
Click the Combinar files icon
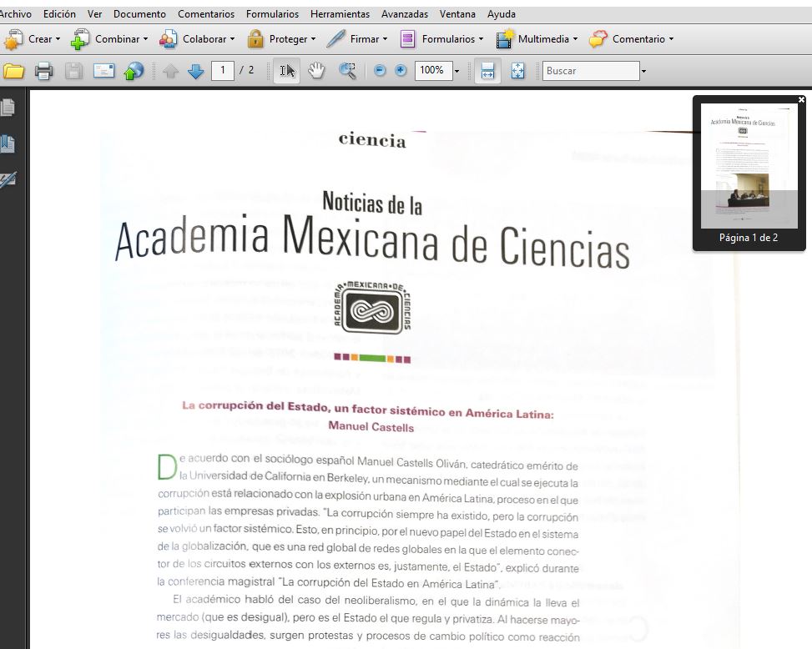80,39
